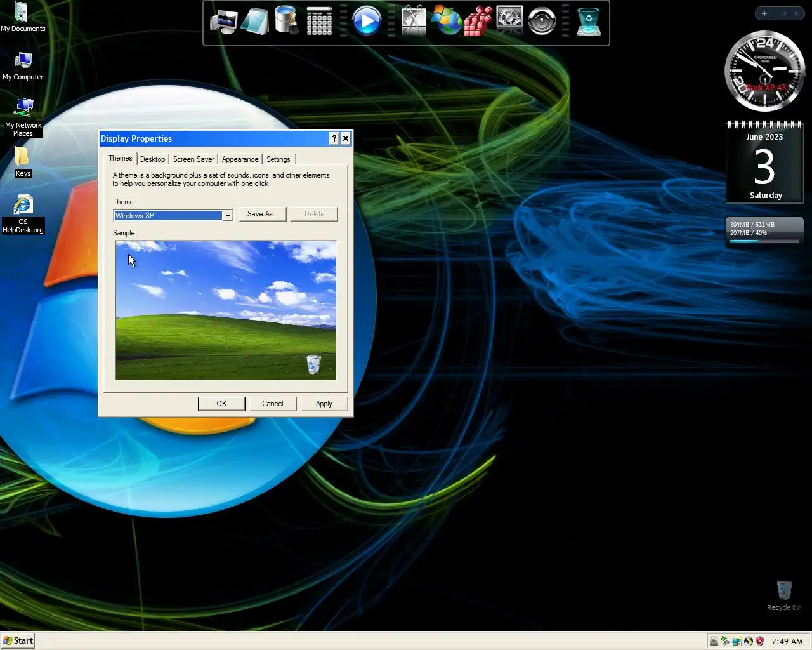Launch the scissors snipping tool in the dock
The width and height of the screenshot is (812, 650).
tap(414, 21)
